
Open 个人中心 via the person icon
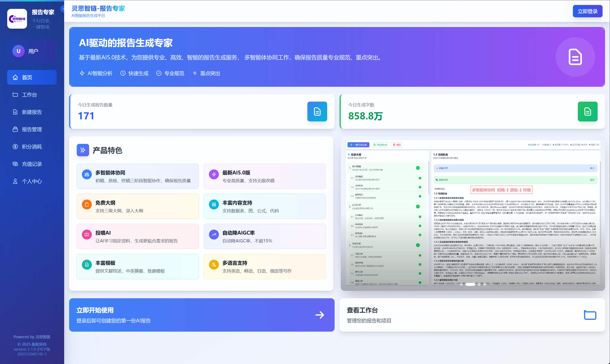click(x=15, y=181)
